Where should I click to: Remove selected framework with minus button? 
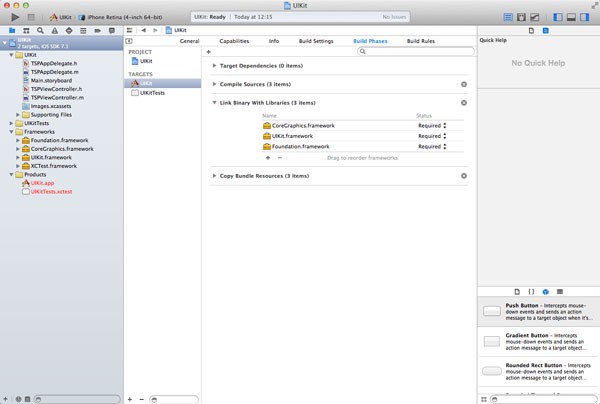(x=280, y=158)
